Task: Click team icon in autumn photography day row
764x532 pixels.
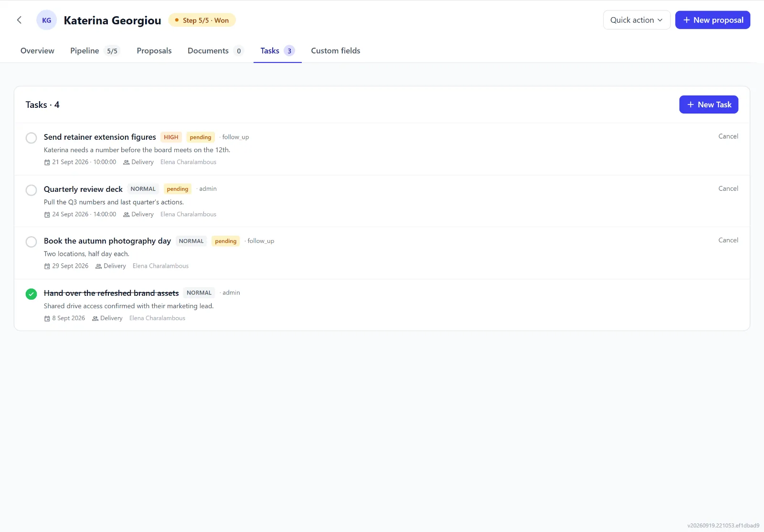Action: 99,266
